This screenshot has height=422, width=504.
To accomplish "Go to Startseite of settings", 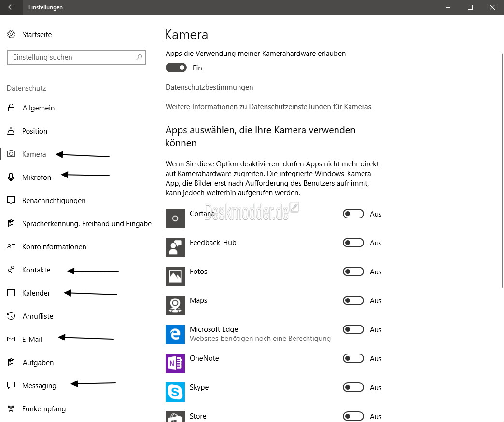I will tap(37, 34).
